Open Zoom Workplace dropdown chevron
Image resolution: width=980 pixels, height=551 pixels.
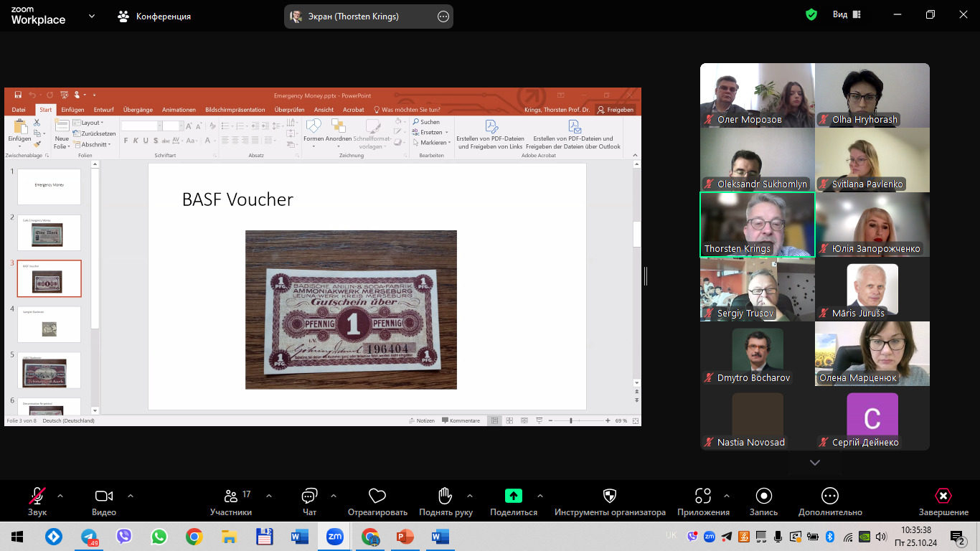coord(92,16)
